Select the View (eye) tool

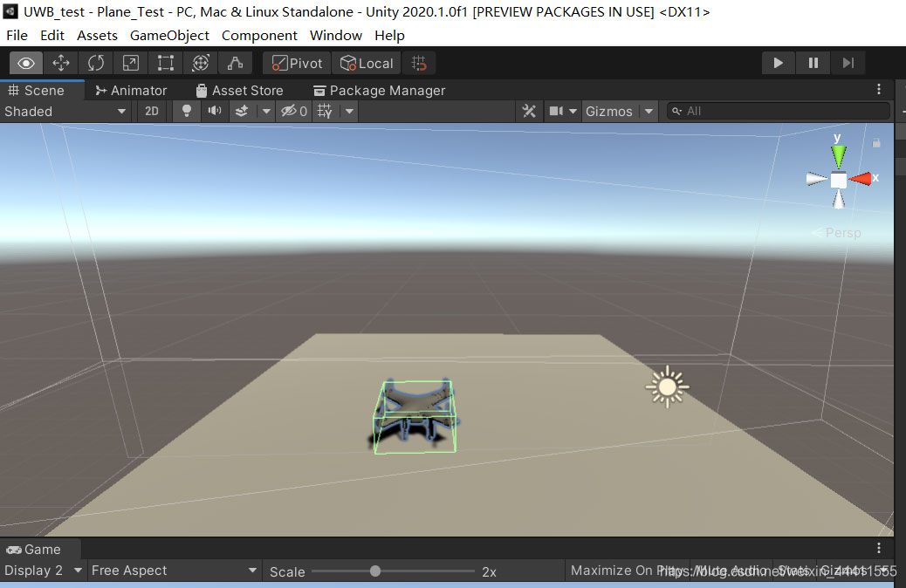26,63
